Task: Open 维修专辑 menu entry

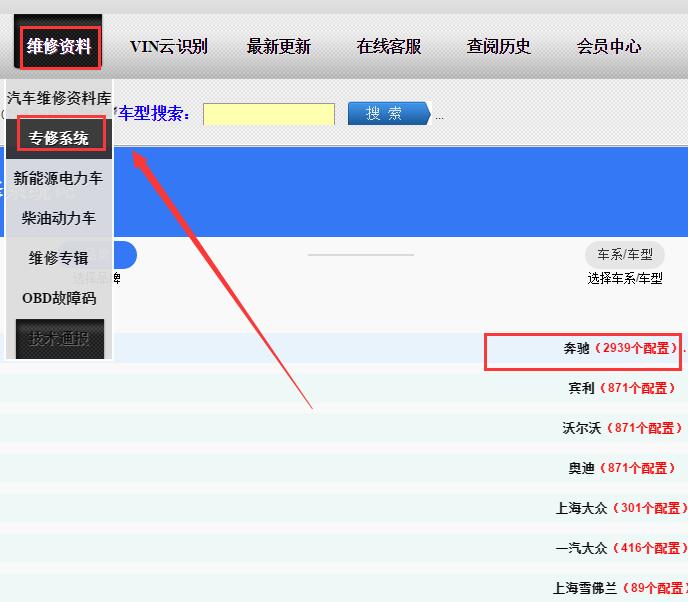Action: coord(59,258)
